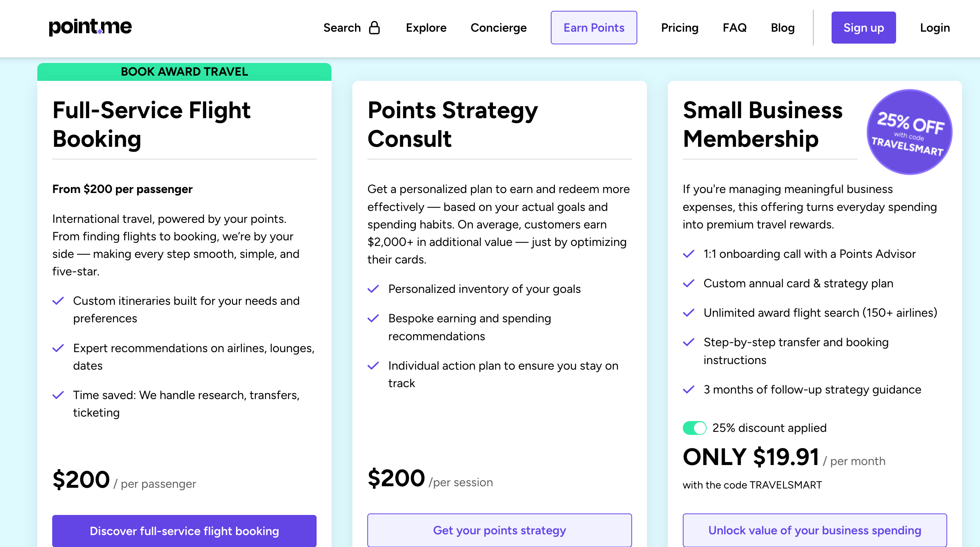Select the FAQ navigation item
This screenshot has width=980, height=547.
click(734, 27)
